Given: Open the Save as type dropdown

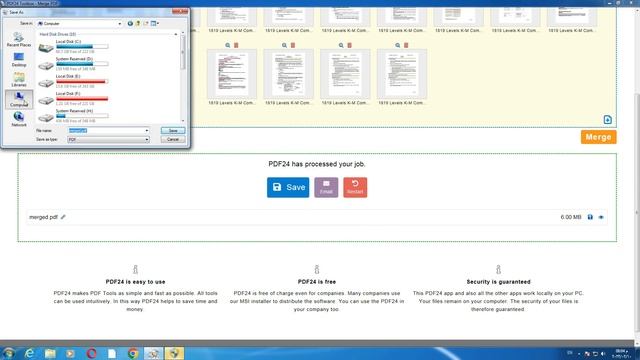Looking at the screenshot, I should click(108, 140).
